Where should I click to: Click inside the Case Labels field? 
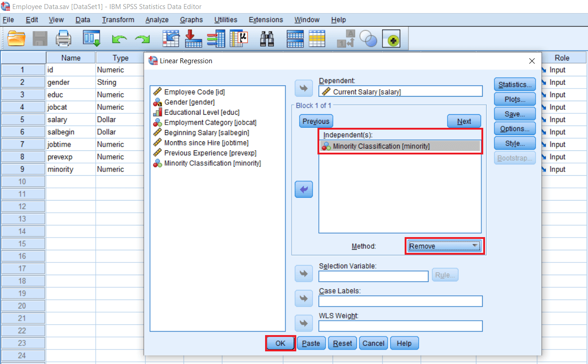(x=401, y=301)
